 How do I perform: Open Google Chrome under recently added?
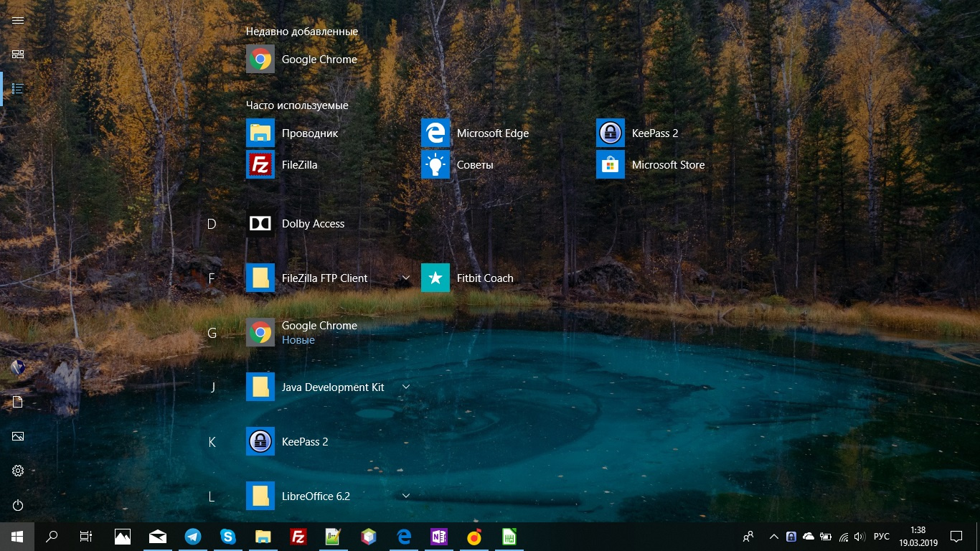click(x=301, y=59)
